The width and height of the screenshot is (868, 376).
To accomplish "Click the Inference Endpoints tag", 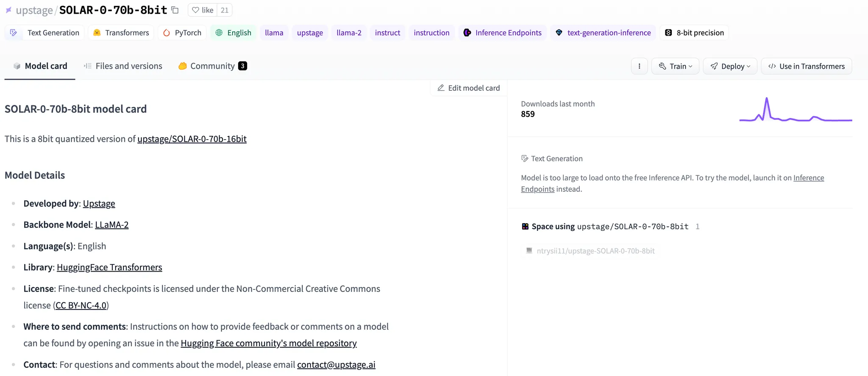I will 503,33.
